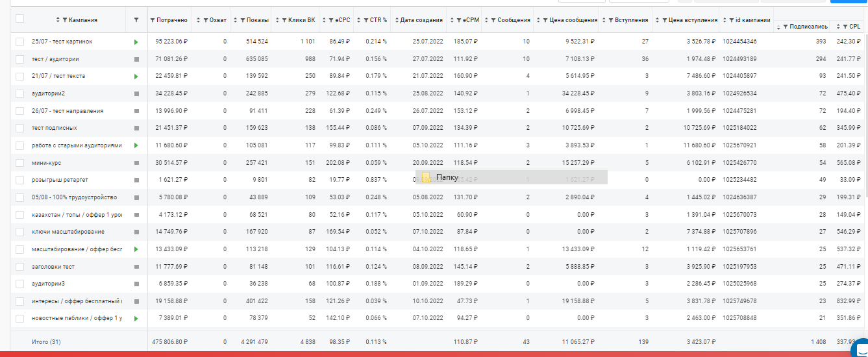Click stopped status icon for мини-курс
This screenshot has height=357, width=868.
pos(136,162)
